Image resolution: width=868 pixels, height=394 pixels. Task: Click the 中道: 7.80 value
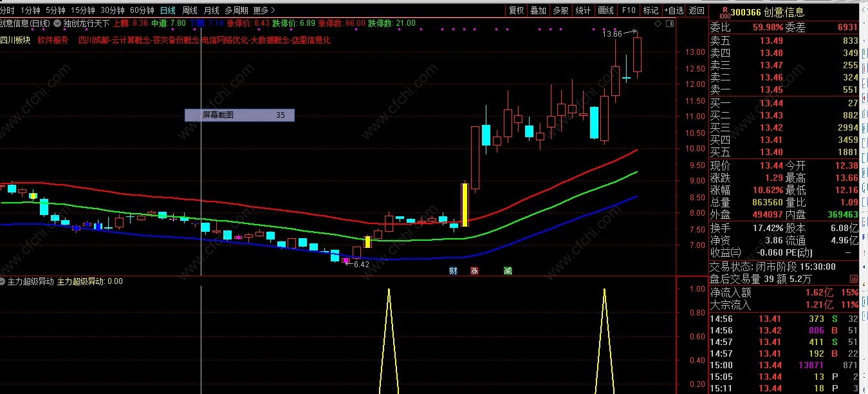tap(168, 23)
